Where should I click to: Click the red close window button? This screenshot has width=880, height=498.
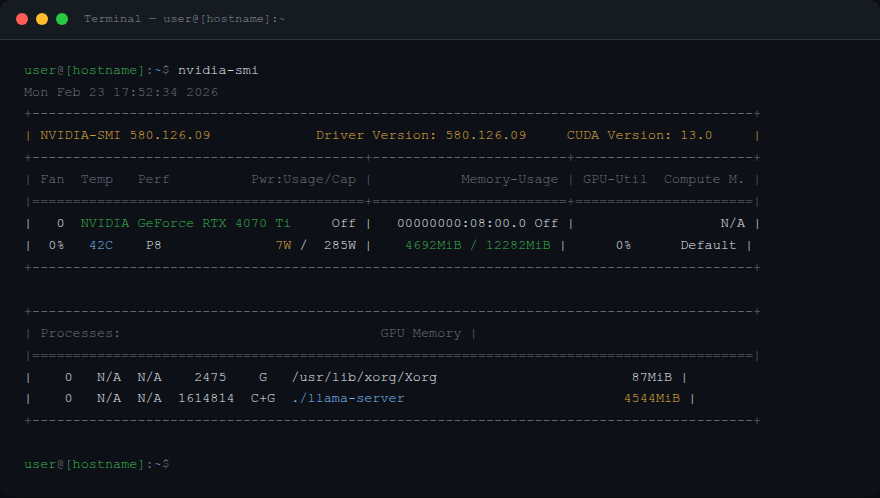(x=22, y=19)
